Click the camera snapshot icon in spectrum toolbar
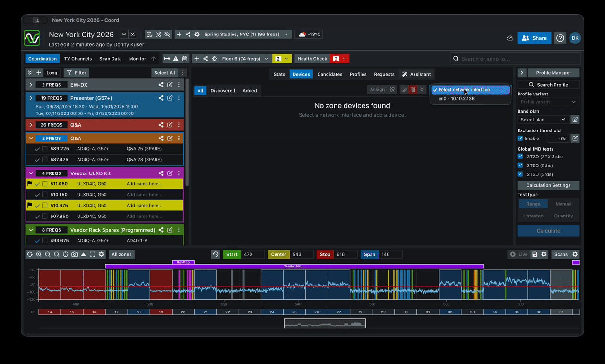The height and width of the screenshot is (364, 605). (x=75, y=254)
